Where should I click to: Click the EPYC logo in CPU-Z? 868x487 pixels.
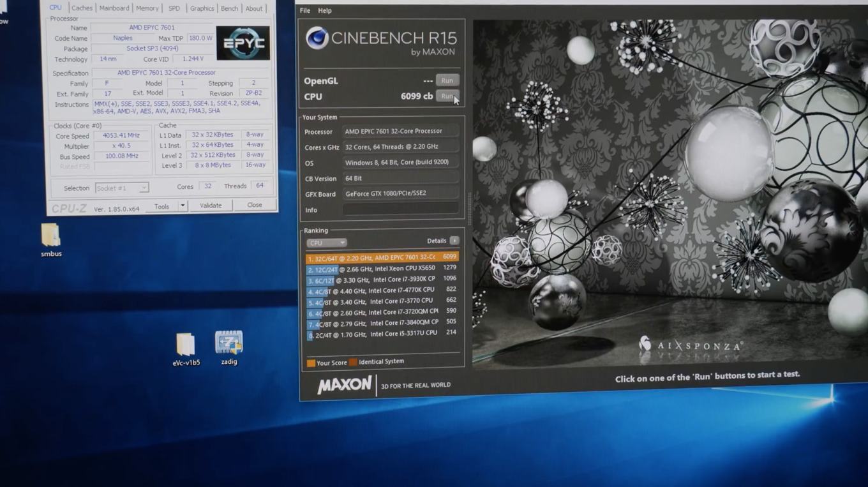(243, 43)
